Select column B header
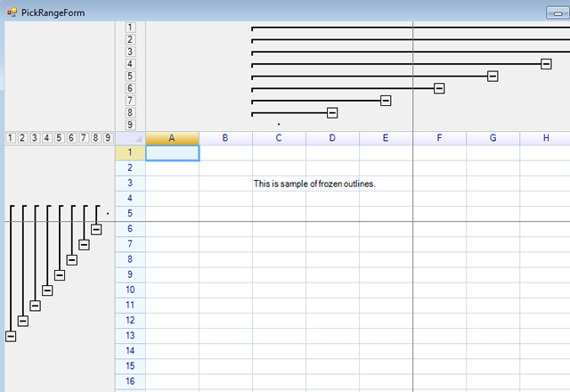Screen dimensions: 570x392 pyautogui.click(x=225, y=138)
